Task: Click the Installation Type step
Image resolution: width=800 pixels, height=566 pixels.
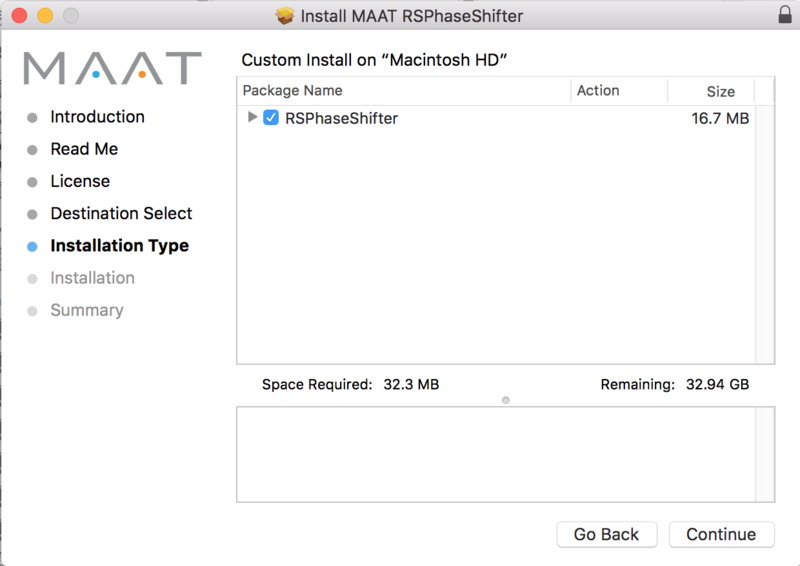Action: (119, 245)
